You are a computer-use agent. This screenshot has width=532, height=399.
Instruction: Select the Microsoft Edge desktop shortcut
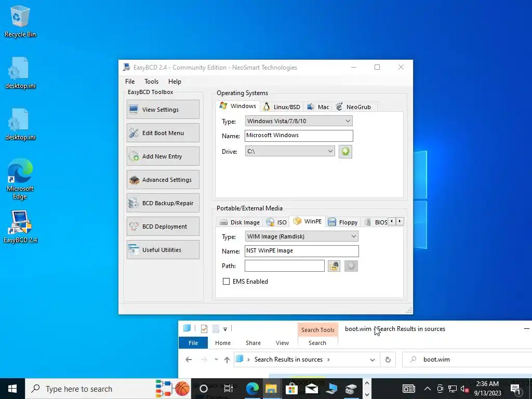click(20, 179)
